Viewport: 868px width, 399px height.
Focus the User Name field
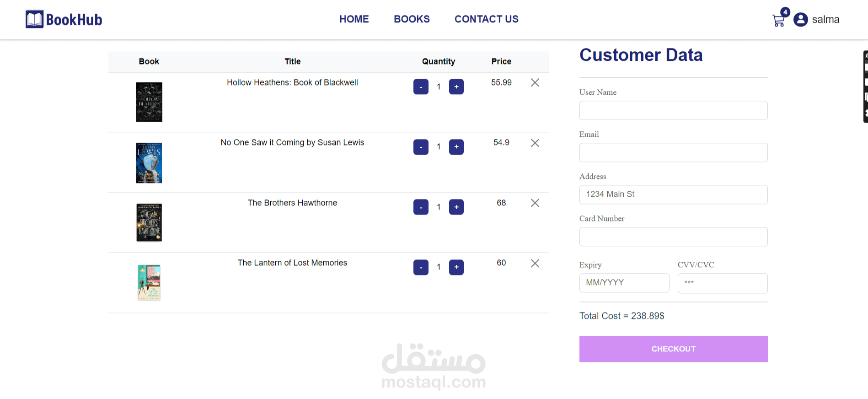tap(674, 110)
